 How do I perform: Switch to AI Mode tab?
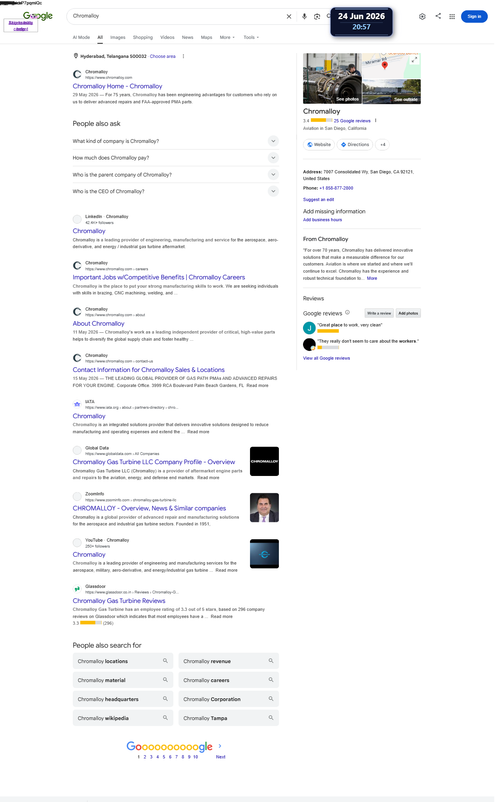pos(81,37)
